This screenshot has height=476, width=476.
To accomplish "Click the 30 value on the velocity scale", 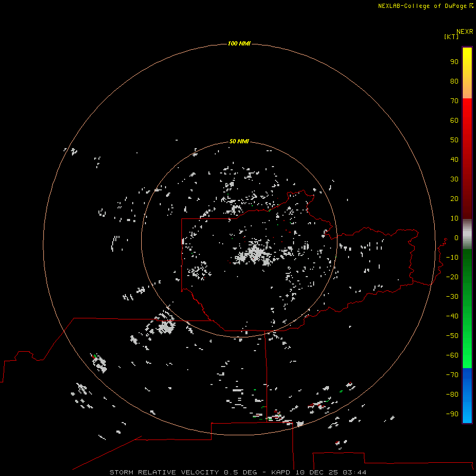I will pos(454,179).
